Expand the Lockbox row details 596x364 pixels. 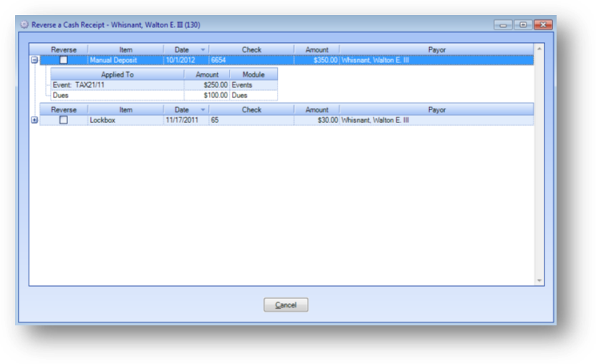point(34,120)
